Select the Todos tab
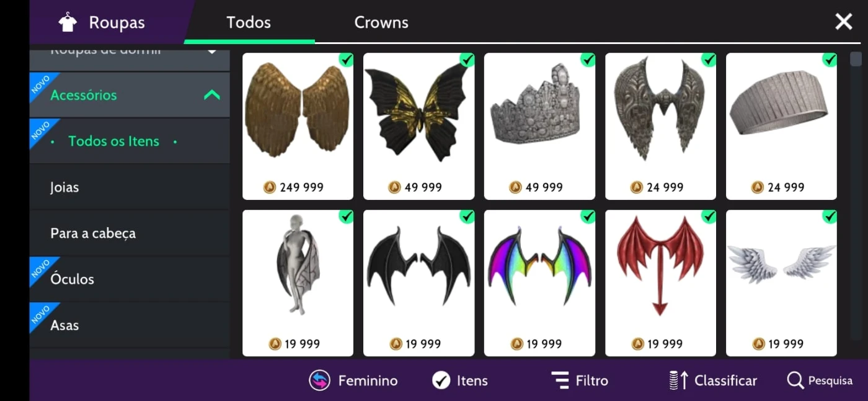This screenshot has height=401, width=868. click(x=249, y=22)
